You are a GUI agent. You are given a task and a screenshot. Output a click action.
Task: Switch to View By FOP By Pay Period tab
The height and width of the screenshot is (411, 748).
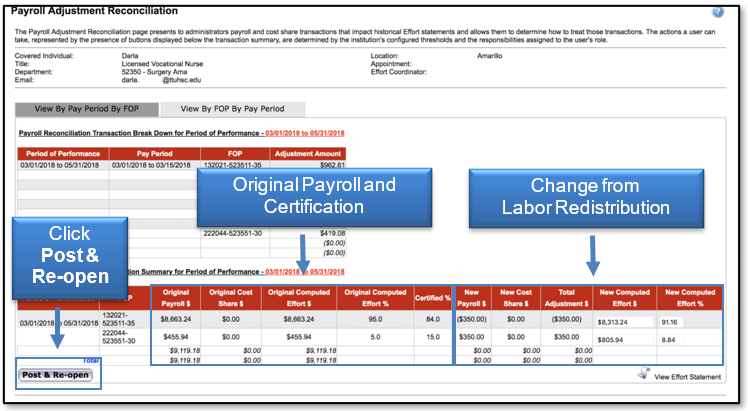232,109
